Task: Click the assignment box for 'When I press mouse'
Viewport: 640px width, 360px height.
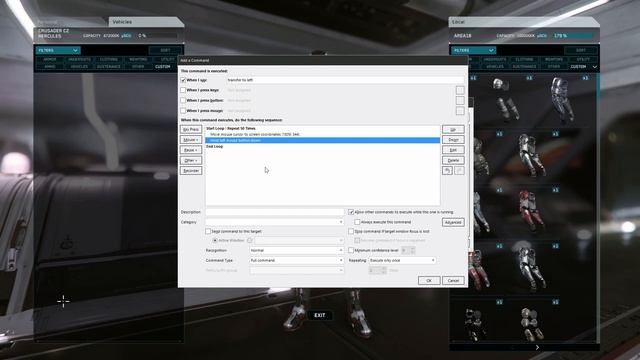Action: point(460,111)
